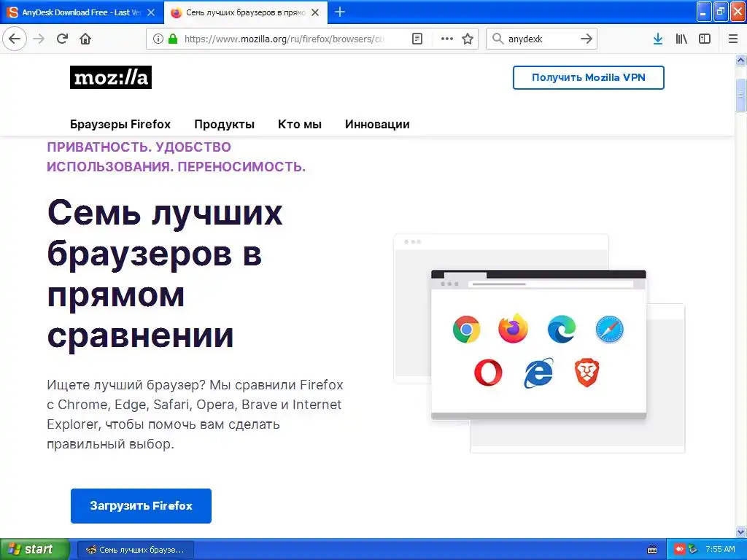Click the Семь лучших браузеров heading
The height and width of the screenshot is (560, 747).
pos(165,274)
